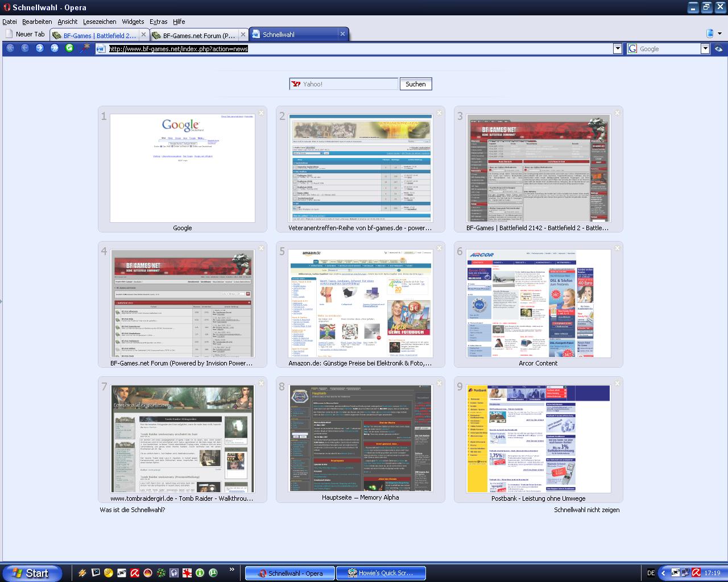Open Speed Dial 8 Memory Alpha thumbnail
This screenshot has width=728, height=582.
click(x=361, y=439)
